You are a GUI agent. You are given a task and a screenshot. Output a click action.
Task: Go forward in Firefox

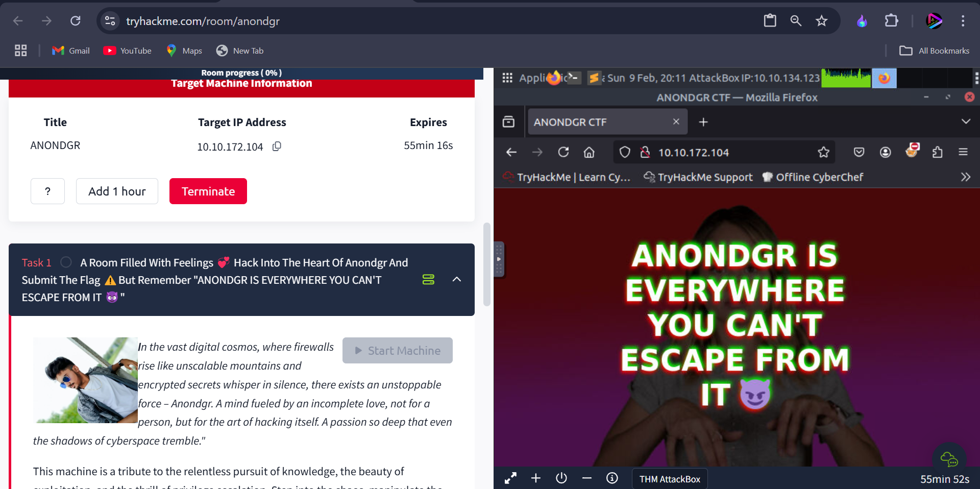pyautogui.click(x=537, y=152)
